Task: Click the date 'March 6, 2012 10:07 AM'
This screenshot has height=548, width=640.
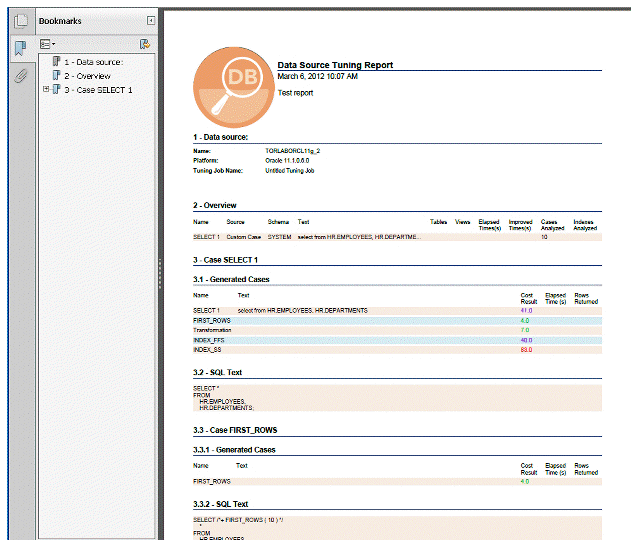Action: coord(318,76)
